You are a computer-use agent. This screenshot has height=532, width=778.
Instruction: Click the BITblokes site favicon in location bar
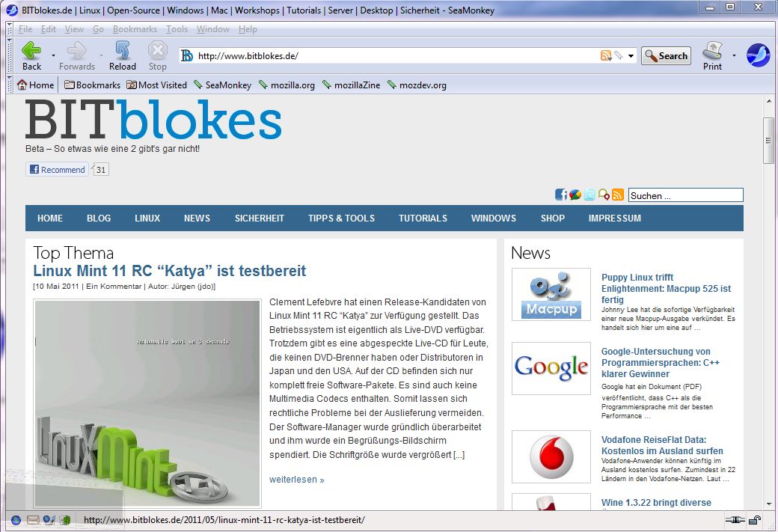pos(186,55)
